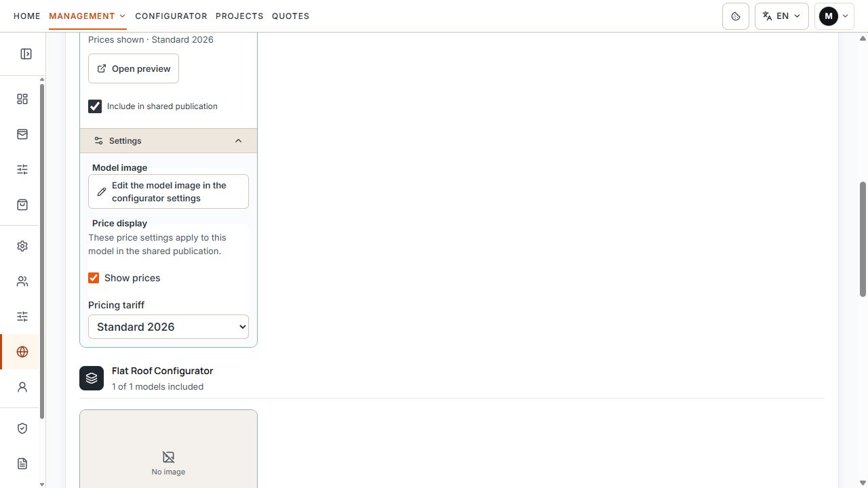The height and width of the screenshot is (488, 868).
Task: Open the users group icon in sidebar
Action: click(x=22, y=281)
